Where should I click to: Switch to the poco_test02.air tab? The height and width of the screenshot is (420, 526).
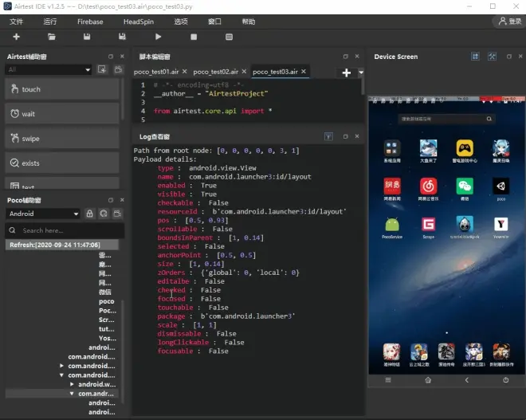[x=216, y=72]
